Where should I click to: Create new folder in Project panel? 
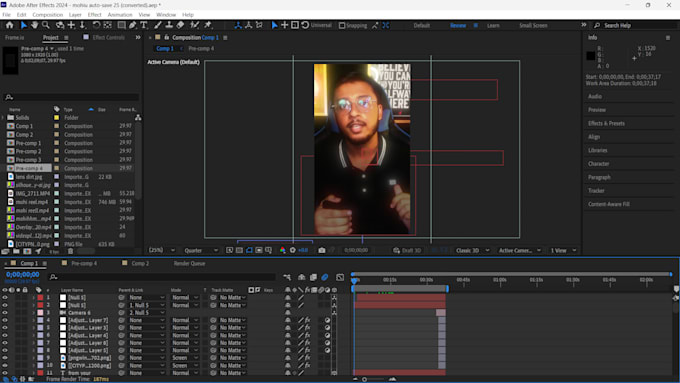(x=16, y=251)
